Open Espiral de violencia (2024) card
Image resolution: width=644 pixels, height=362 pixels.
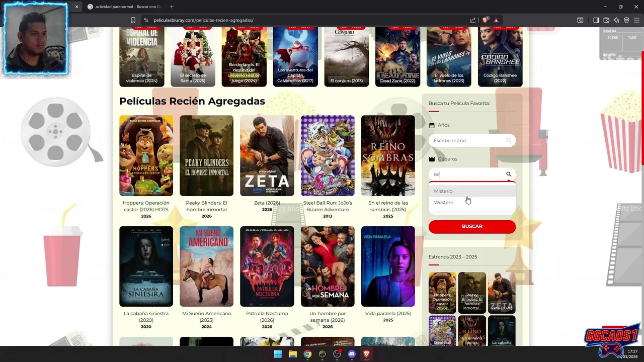(142, 57)
